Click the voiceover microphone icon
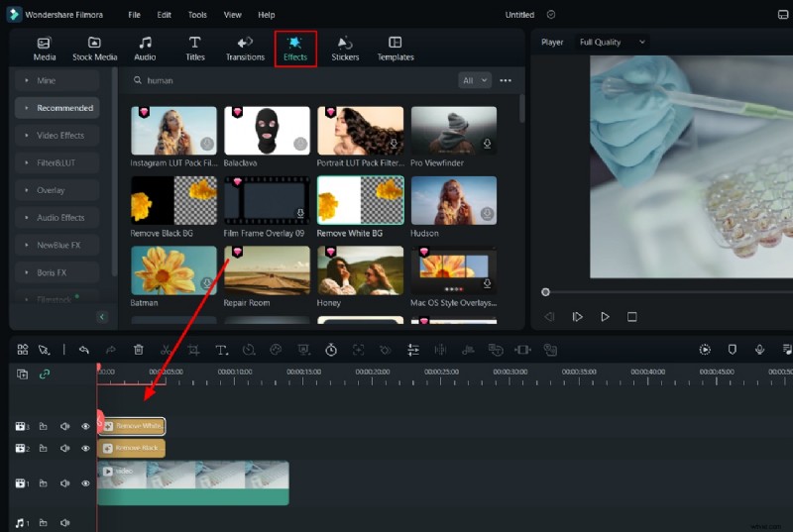 tap(759, 350)
